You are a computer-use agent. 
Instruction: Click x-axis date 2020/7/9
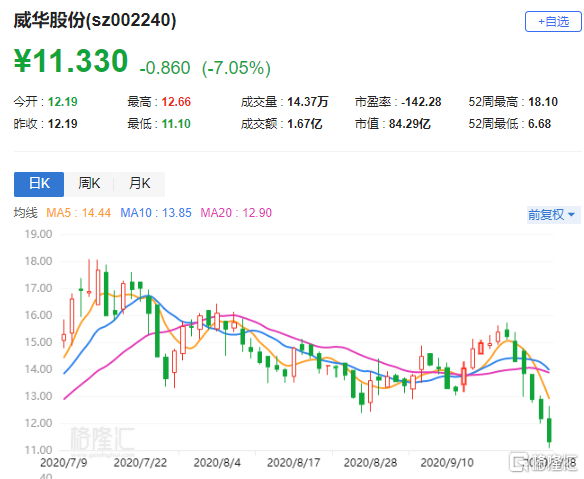tap(64, 463)
